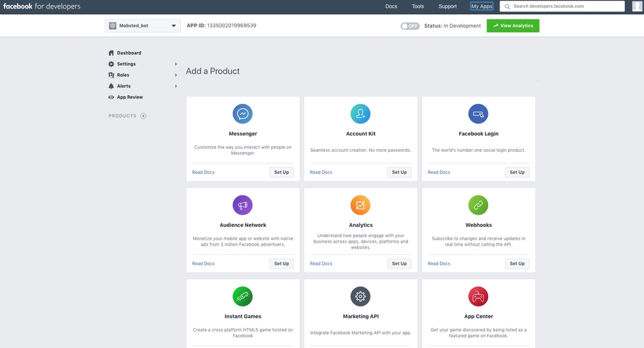The width and height of the screenshot is (644, 348).
Task: Open the My Apps menu
Action: point(482,6)
